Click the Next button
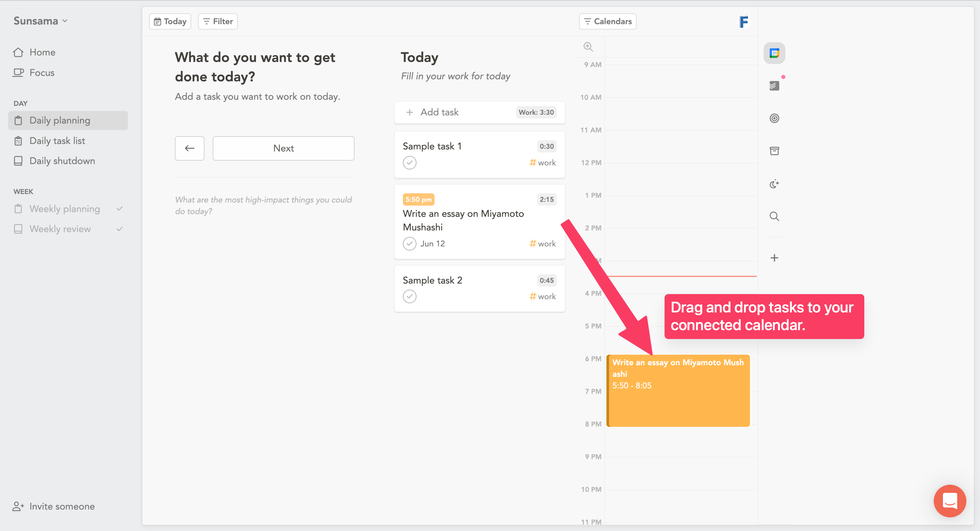Viewport: 980px width, 531px height. click(283, 148)
